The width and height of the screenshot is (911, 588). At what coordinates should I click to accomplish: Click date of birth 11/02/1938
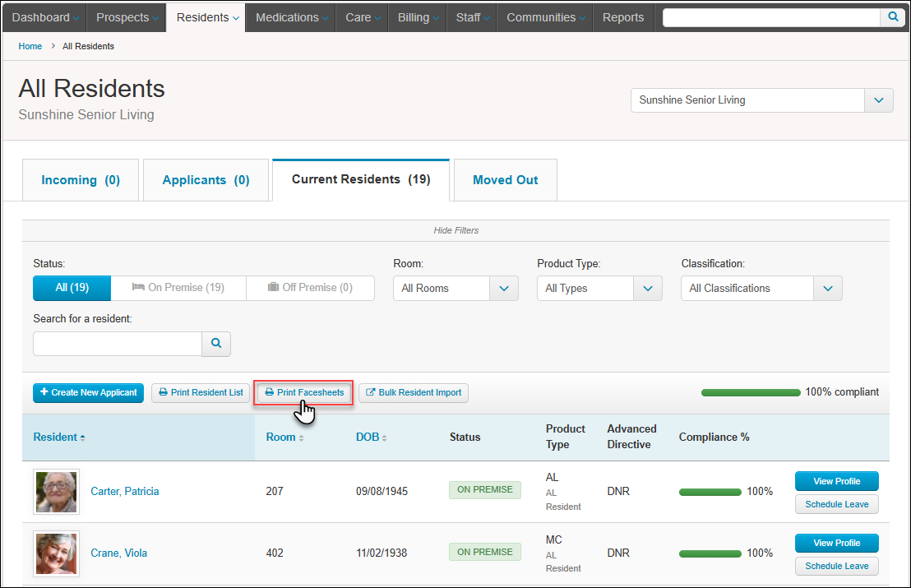coord(382,553)
